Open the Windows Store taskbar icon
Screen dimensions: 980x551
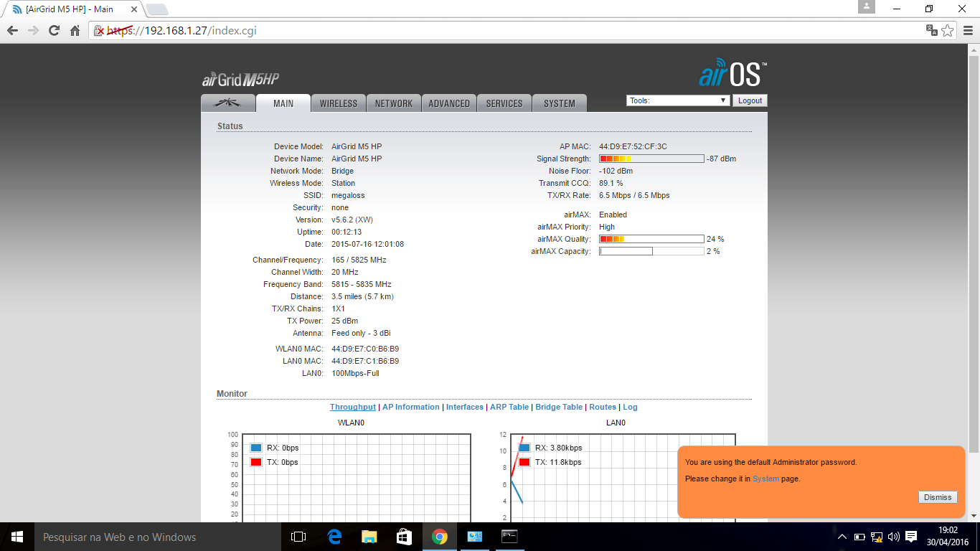pos(405,537)
